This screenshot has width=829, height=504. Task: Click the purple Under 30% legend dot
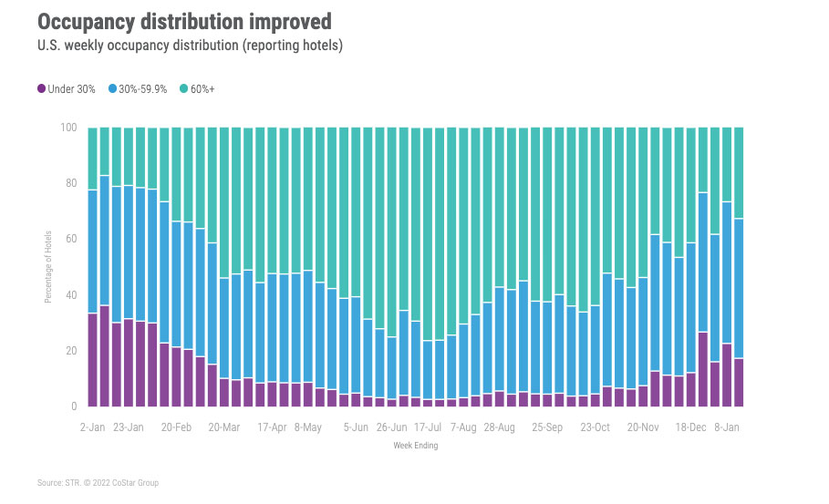[x=42, y=88]
